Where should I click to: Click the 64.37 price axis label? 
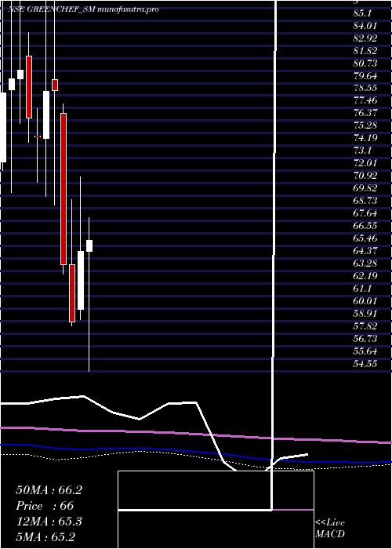365,251
